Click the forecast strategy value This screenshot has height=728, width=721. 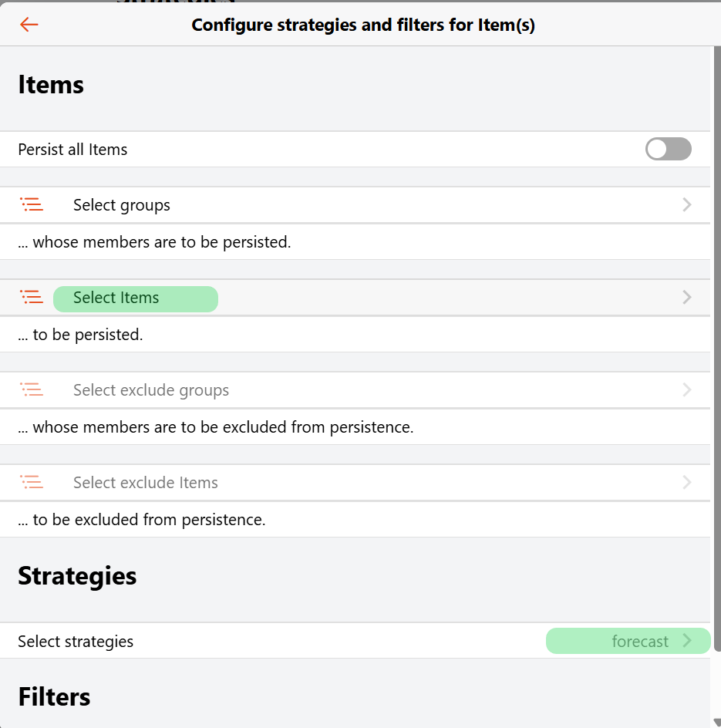tap(640, 642)
